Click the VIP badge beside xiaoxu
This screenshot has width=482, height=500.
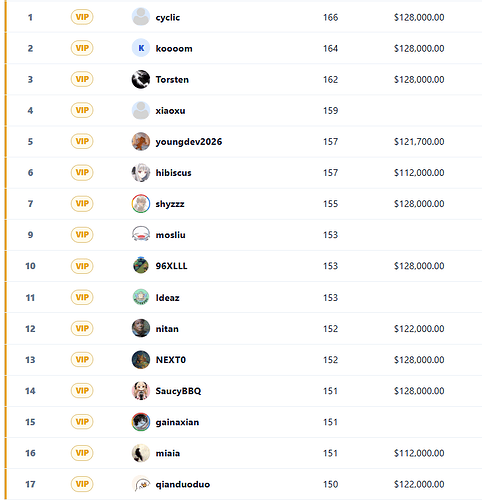(x=82, y=110)
